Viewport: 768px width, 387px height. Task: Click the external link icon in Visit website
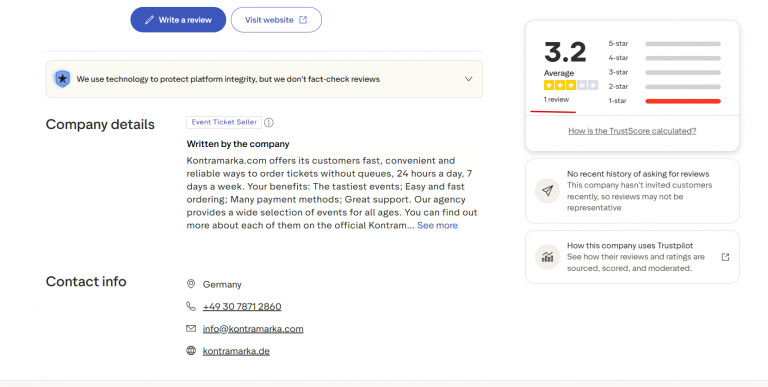(x=303, y=20)
